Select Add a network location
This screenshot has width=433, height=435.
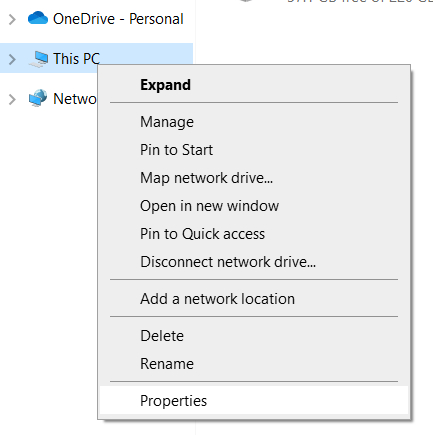(x=254, y=299)
